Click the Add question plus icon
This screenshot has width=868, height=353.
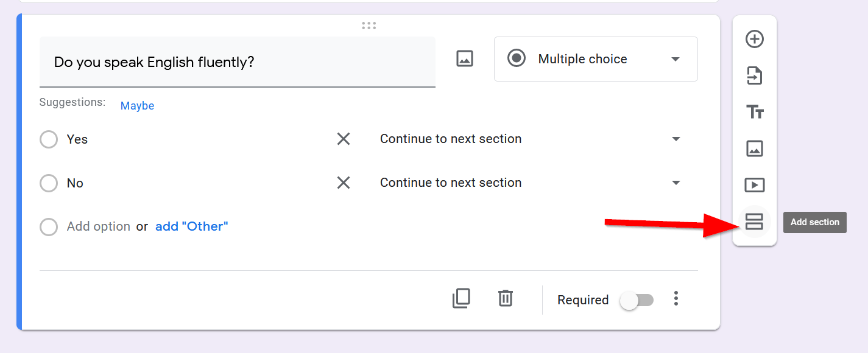[x=755, y=40]
